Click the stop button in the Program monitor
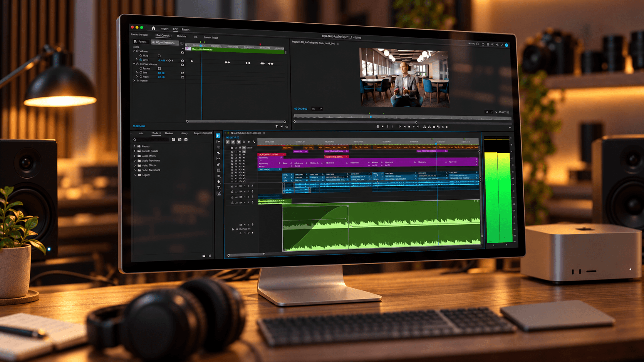Screen dimensions: 644x362 pos(409,127)
